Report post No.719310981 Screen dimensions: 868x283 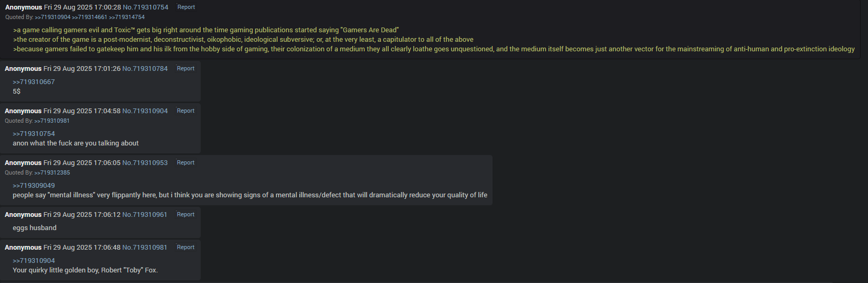(x=185, y=248)
